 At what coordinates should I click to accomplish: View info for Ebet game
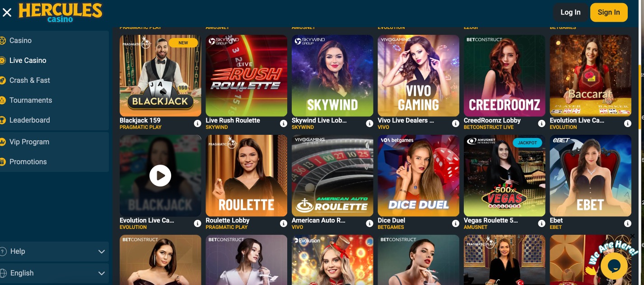point(627,223)
